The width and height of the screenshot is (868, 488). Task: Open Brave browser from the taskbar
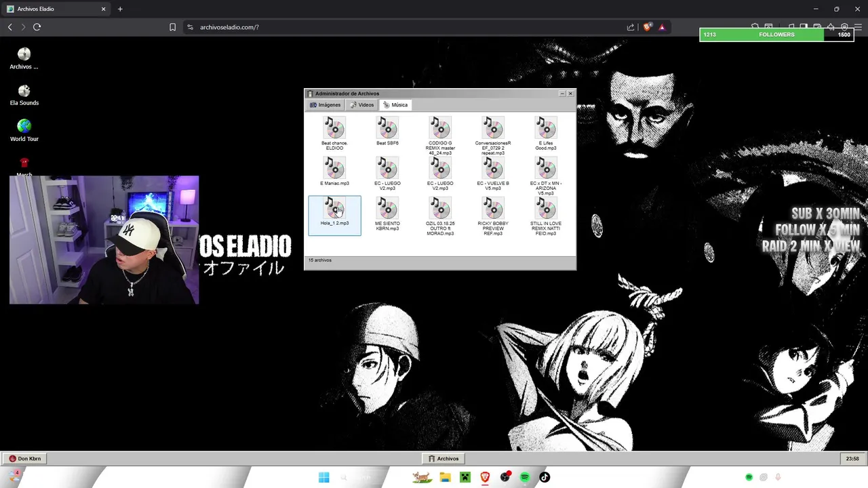pyautogui.click(x=485, y=477)
